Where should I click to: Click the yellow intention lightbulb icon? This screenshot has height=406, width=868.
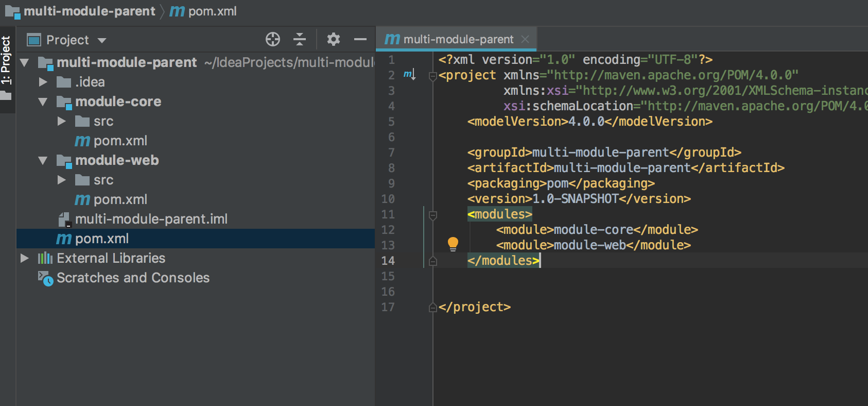pos(453,244)
